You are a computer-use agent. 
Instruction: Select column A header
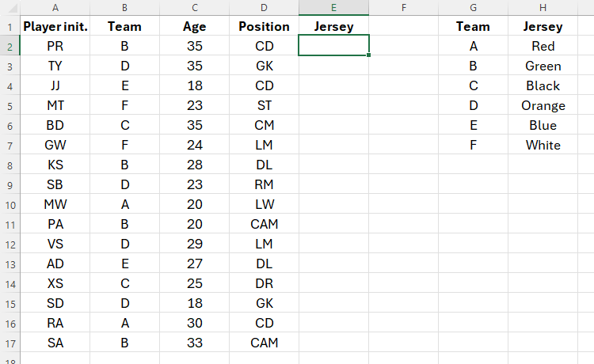pos(55,7)
